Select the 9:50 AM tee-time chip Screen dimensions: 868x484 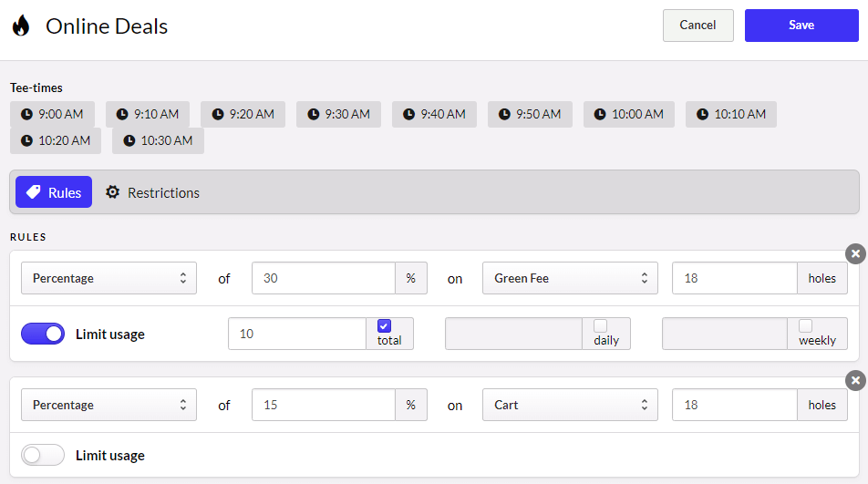coord(530,114)
